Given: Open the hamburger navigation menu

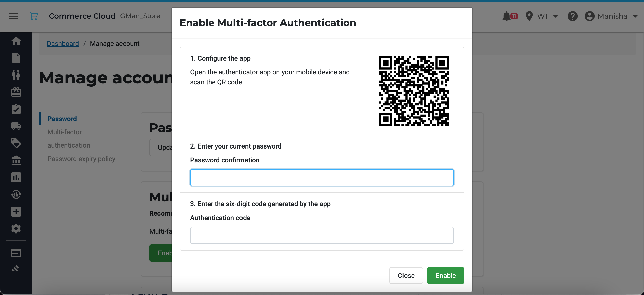Looking at the screenshot, I should (x=14, y=16).
